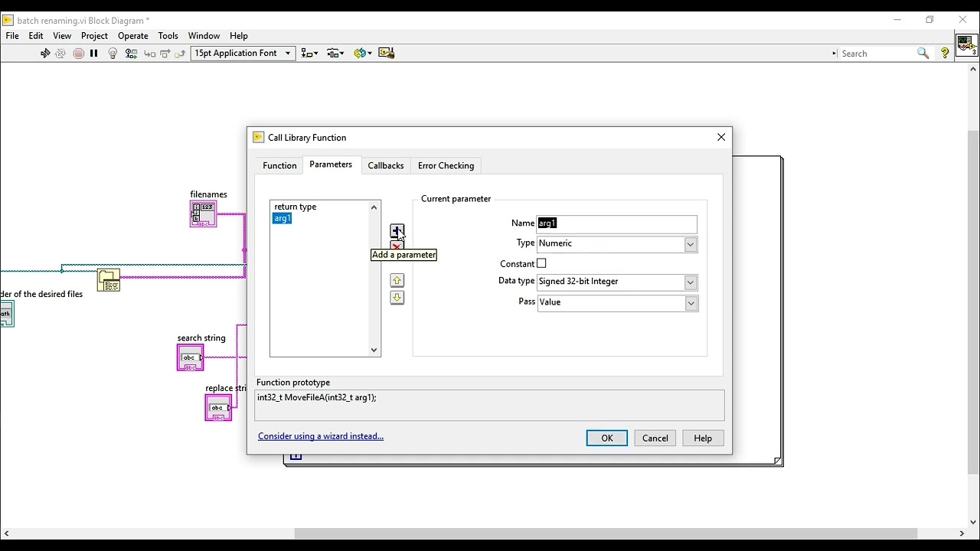
Task: Switch to the Function tab
Action: (x=279, y=166)
